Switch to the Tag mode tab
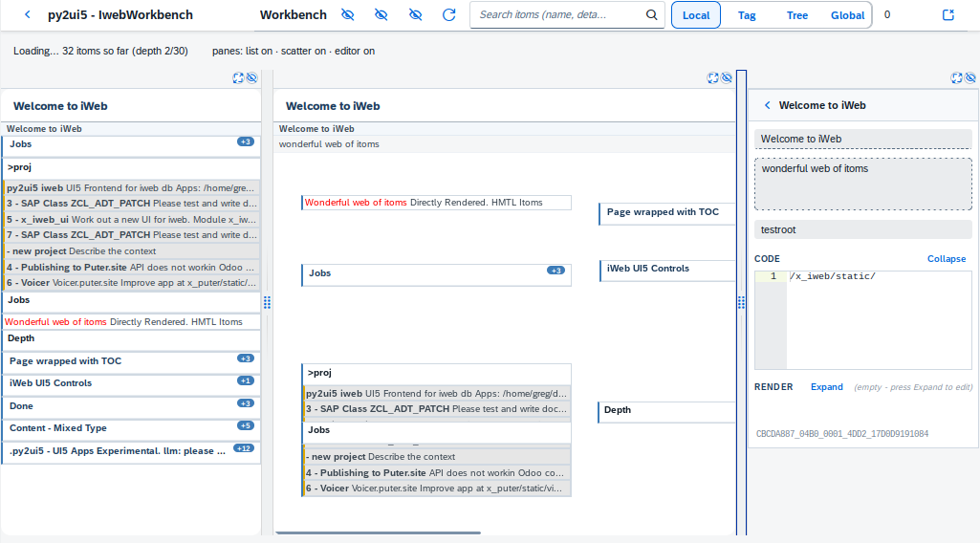The image size is (980, 543). click(747, 15)
